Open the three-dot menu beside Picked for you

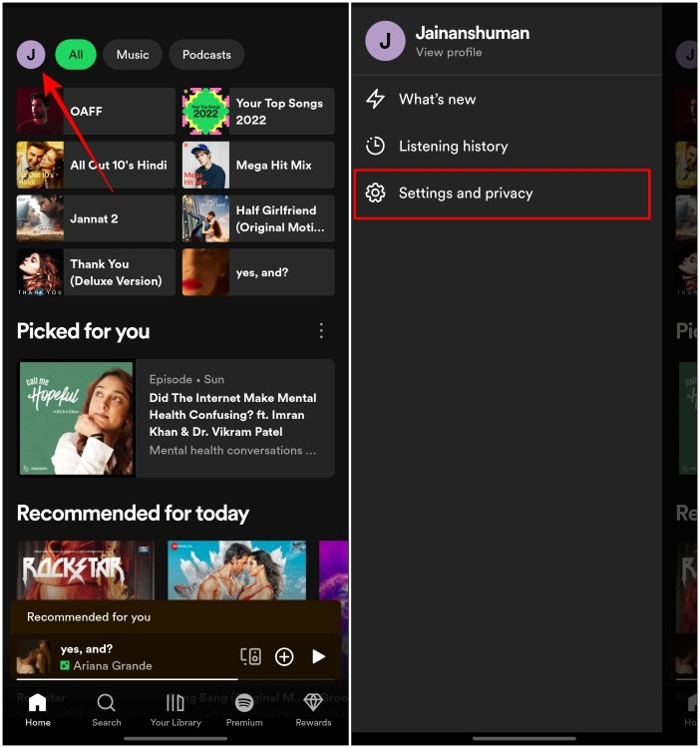(321, 330)
